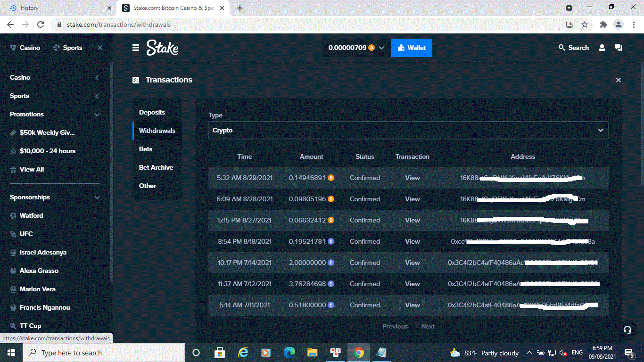The image size is (644, 362).
Task: View the 0.09805196 withdrawal transaction
Action: [413, 199]
